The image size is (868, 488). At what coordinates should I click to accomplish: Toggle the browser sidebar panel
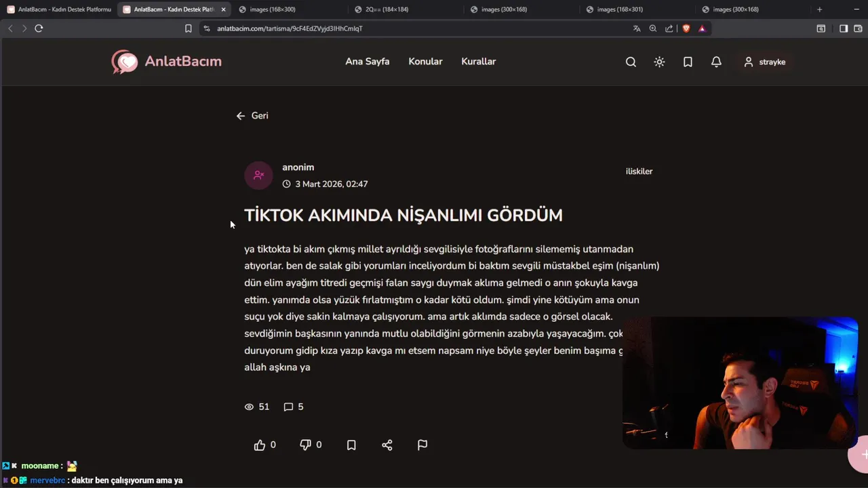[x=844, y=28]
